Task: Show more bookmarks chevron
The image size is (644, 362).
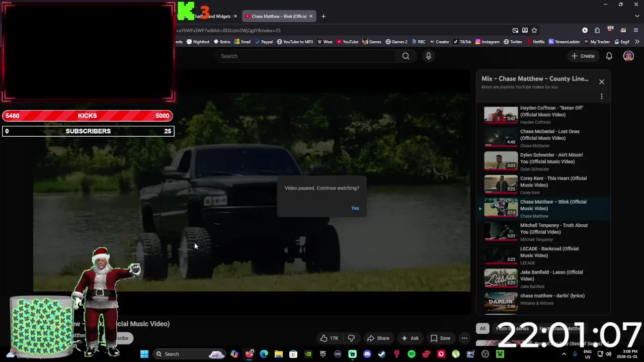Action: (x=637, y=42)
